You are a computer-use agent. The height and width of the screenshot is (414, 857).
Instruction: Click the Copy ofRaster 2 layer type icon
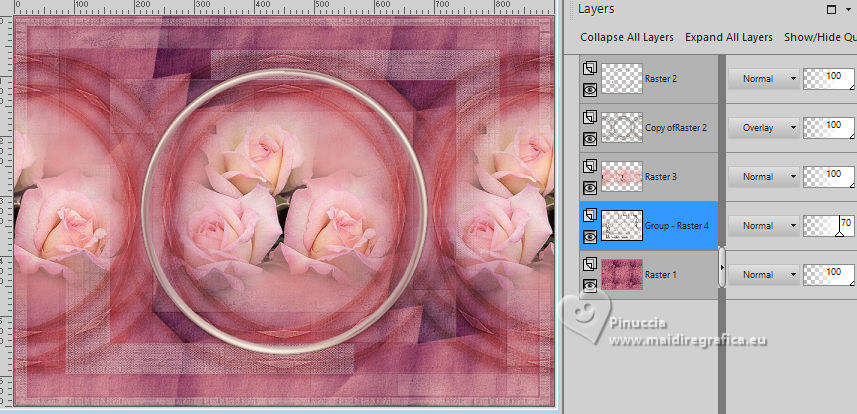pos(589,118)
